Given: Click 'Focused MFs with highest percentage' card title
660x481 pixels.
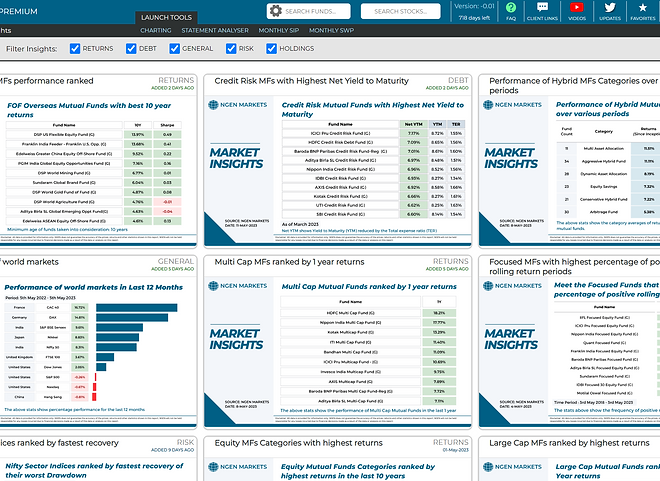Looking at the screenshot, I should tap(574, 266).
